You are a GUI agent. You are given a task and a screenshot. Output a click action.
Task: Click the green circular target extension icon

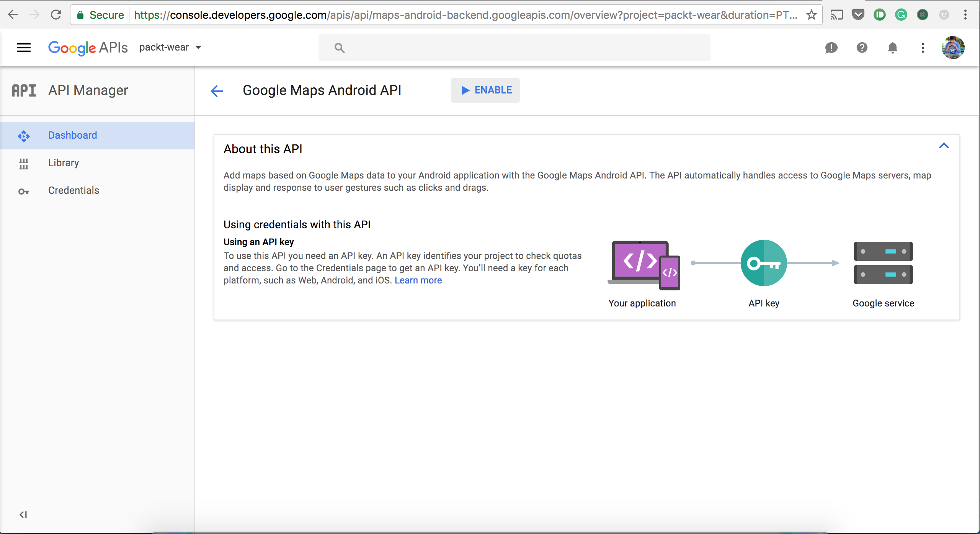pyautogui.click(x=923, y=15)
